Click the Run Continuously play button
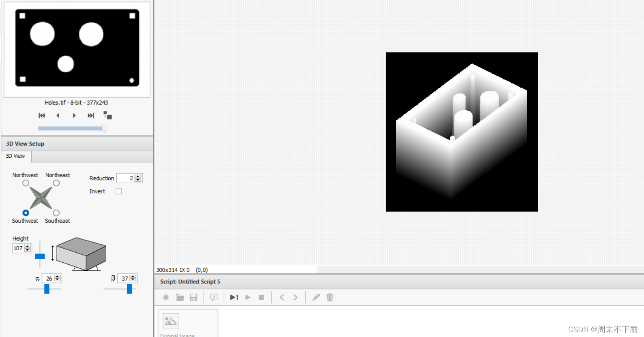The image size is (644, 337). pyautogui.click(x=248, y=297)
